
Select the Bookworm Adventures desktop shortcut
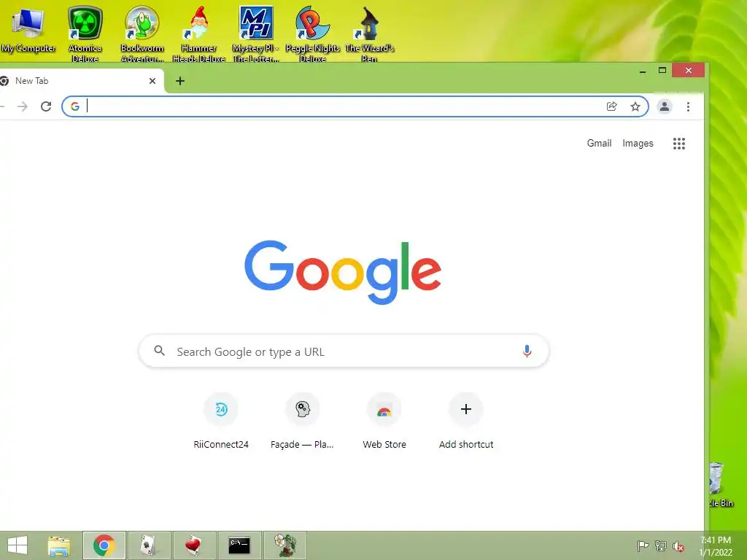pos(142,34)
